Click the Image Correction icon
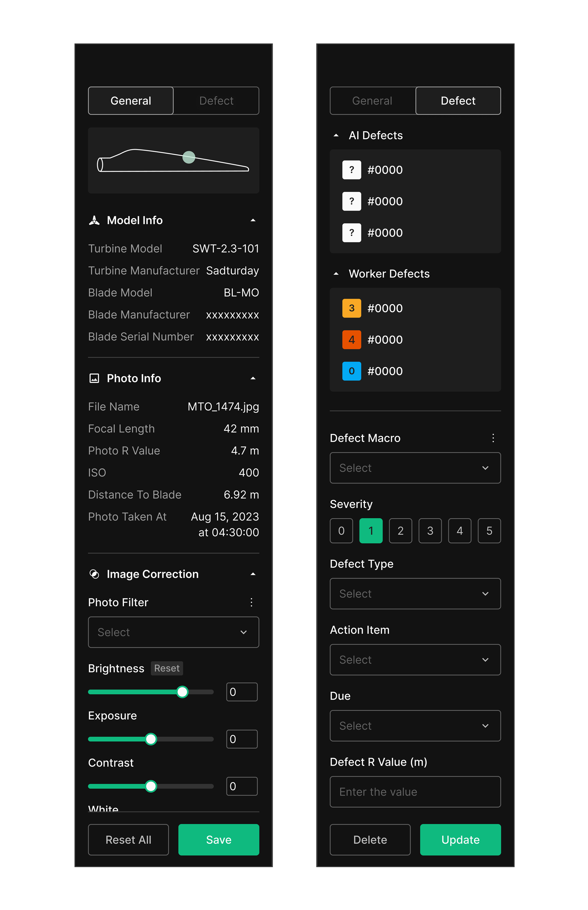Viewport: 588px width, 910px height. pos(94,574)
